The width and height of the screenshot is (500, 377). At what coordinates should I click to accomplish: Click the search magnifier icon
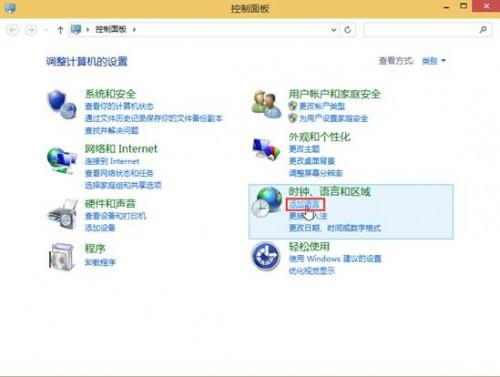click(x=483, y=30)
